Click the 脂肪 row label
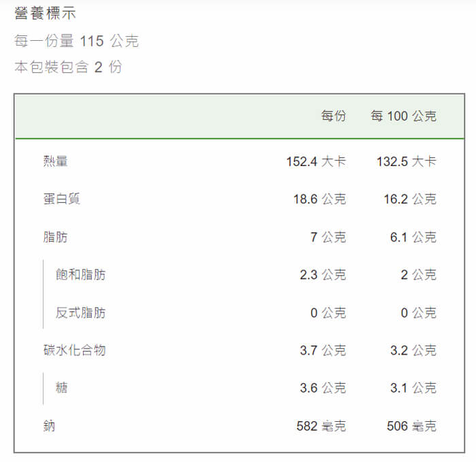The height and width of the screenshot is (462, 476). click(55, 237)
